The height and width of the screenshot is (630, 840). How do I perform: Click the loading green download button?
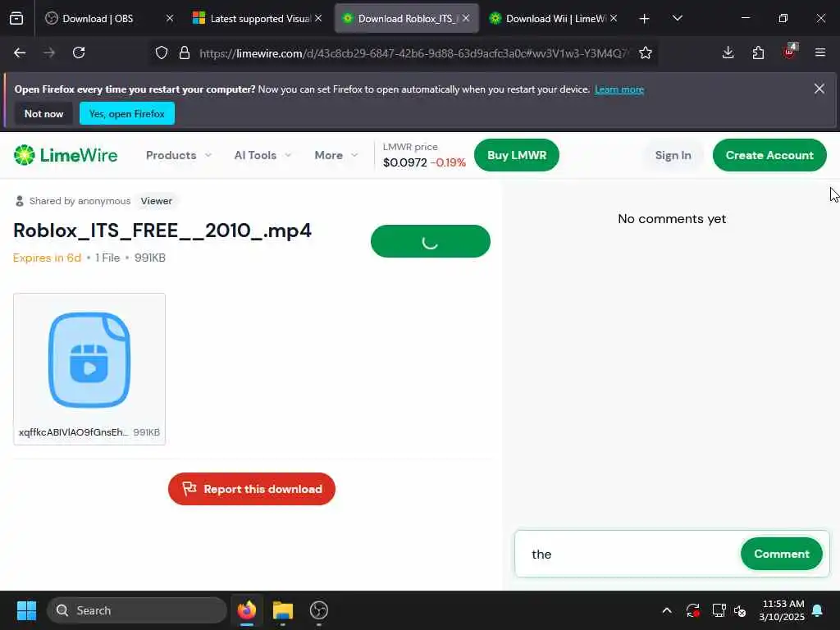click(x=430, y=241)
